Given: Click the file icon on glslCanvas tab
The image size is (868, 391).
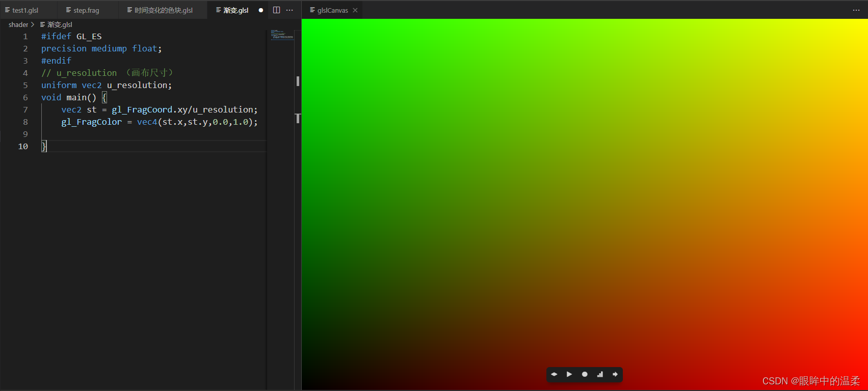Looking at the screenshot, I should (312, 10).
